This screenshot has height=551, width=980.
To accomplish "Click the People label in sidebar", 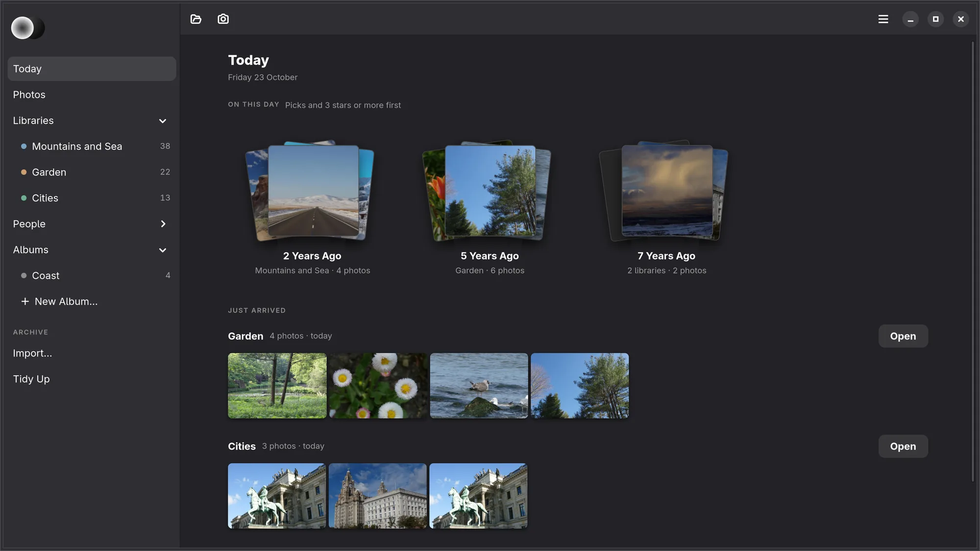I will pyautogui.click(x=29, y=224).
